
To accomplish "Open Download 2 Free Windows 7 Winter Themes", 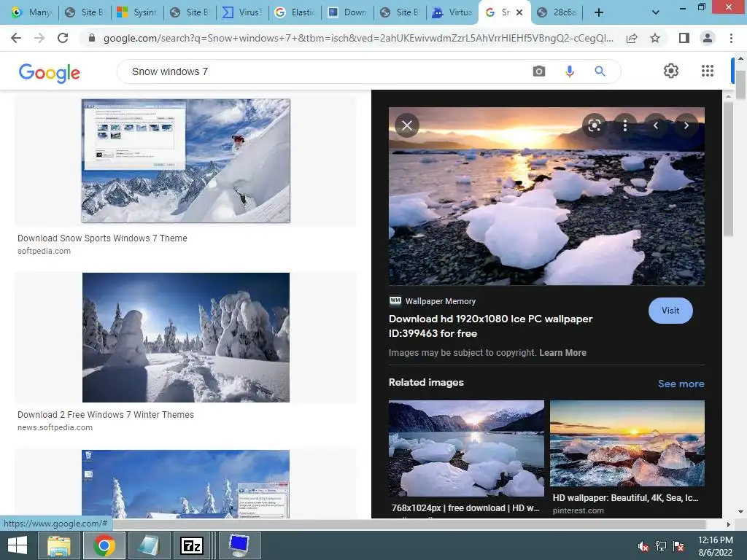I will point(106,415).
